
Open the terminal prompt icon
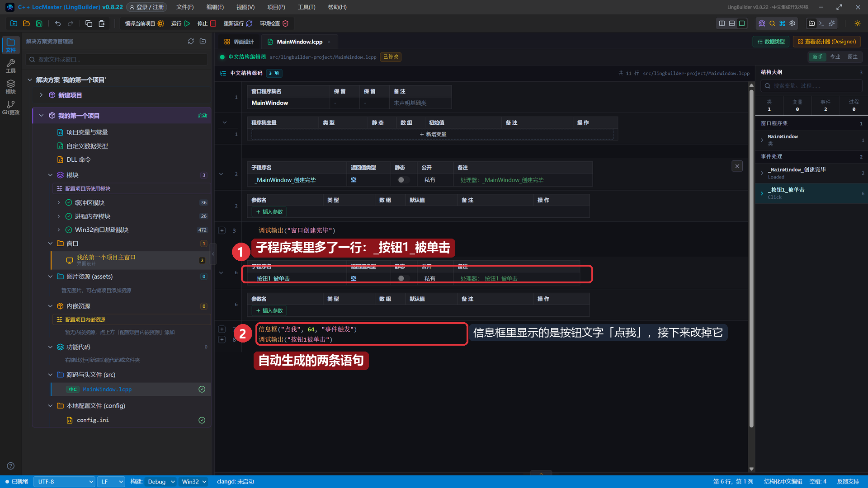point(822,23)
